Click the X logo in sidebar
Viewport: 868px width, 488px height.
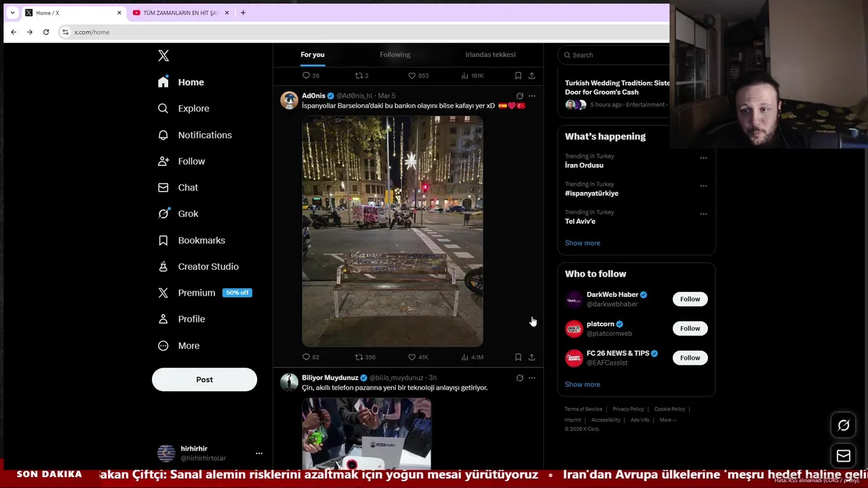[x=163, y=56]
